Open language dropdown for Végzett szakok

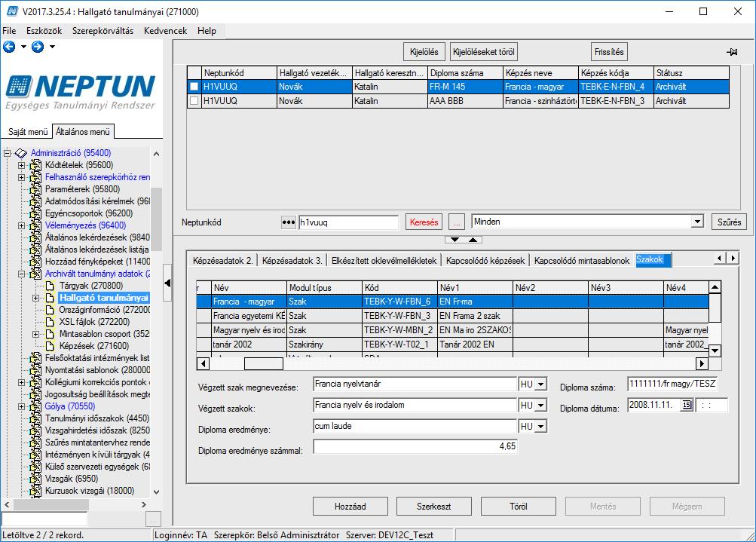541,406
